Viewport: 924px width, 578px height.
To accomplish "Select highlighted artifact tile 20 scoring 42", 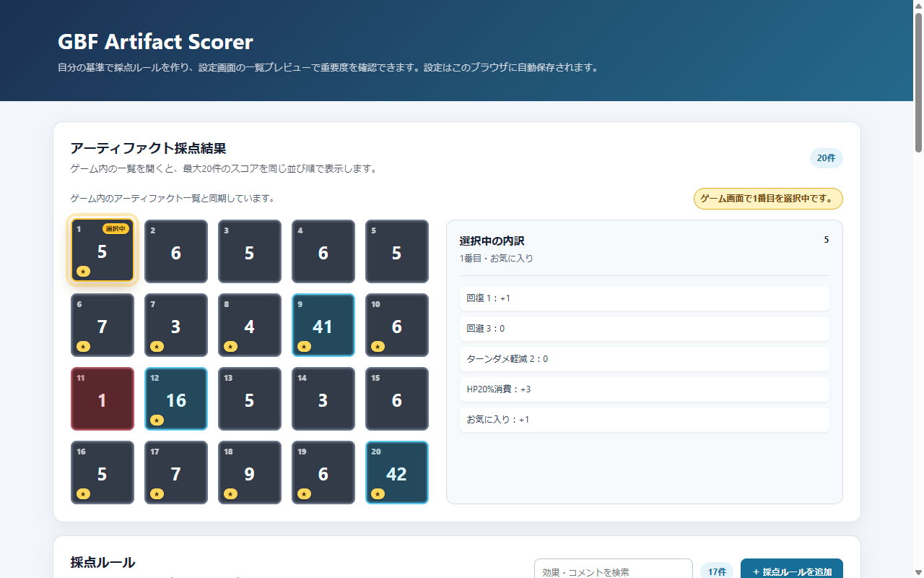I will [x=397, y=472].
